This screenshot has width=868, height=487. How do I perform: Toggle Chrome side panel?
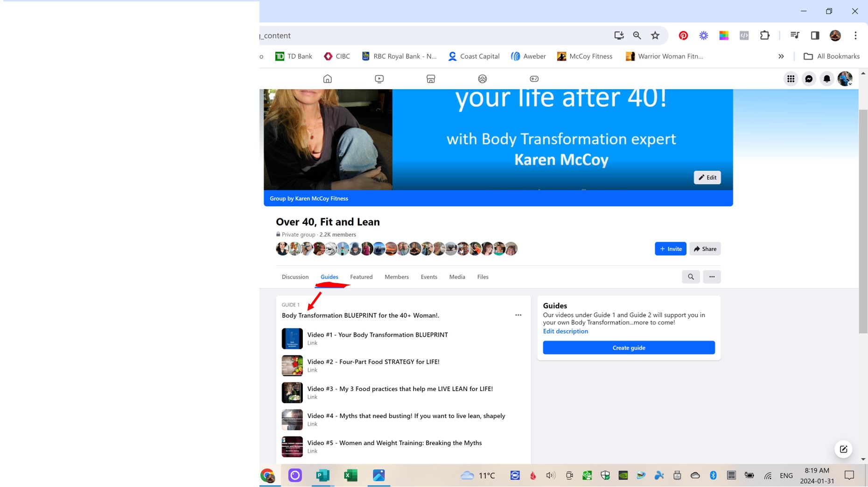[x=815, y=35]
